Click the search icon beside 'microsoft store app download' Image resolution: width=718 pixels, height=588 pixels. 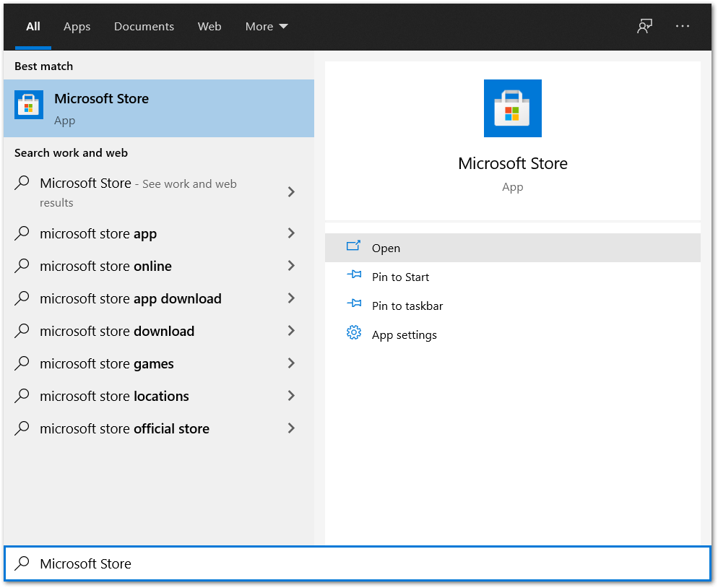(x=22, y=298)
